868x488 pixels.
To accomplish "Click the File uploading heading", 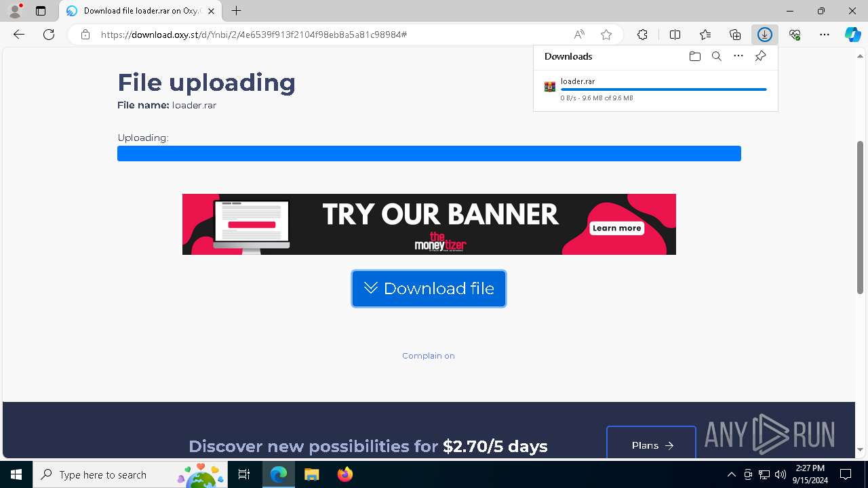I will pyautogui.click(x=206, y=83).
